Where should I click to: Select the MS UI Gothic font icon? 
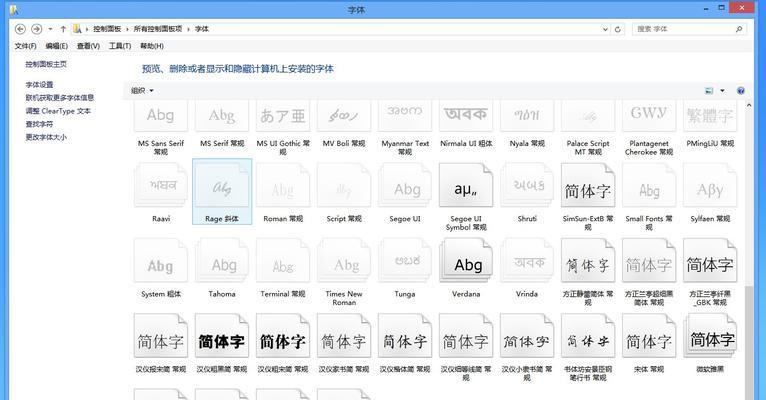click(x=283, y=116)
